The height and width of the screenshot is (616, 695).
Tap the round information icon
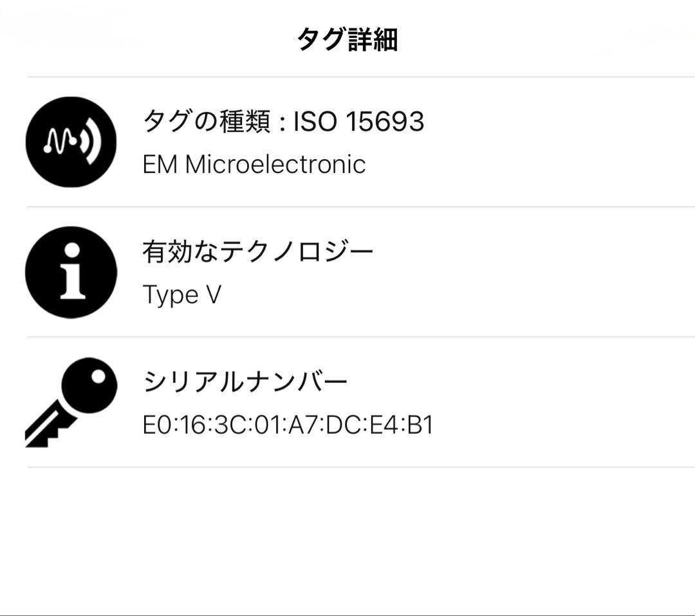tap(71, 272)
